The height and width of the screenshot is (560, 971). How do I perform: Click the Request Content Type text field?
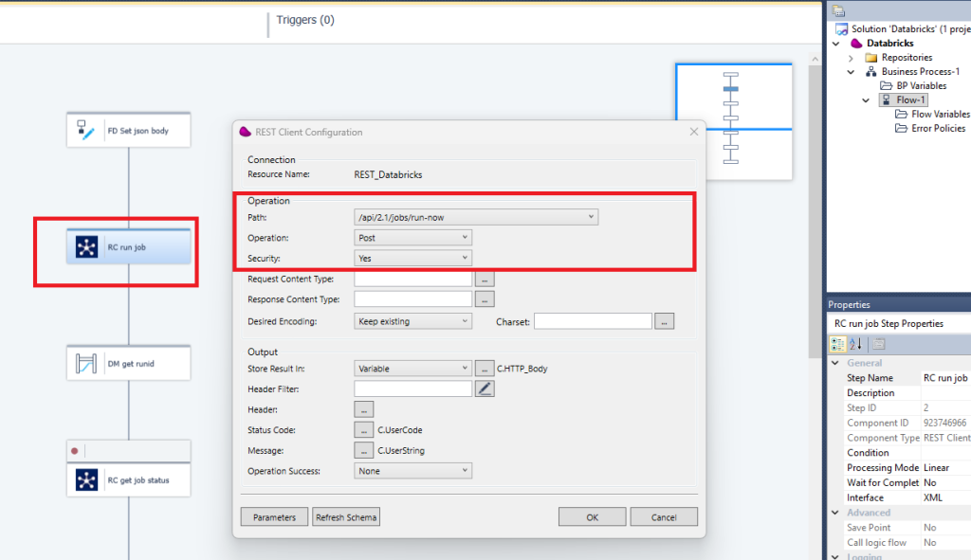(412, 280)
